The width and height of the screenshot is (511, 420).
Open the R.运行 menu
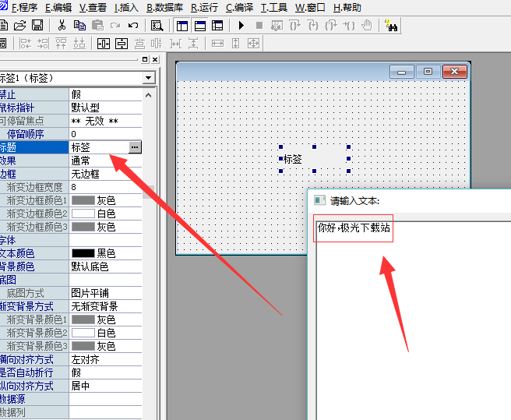point(204,7)
